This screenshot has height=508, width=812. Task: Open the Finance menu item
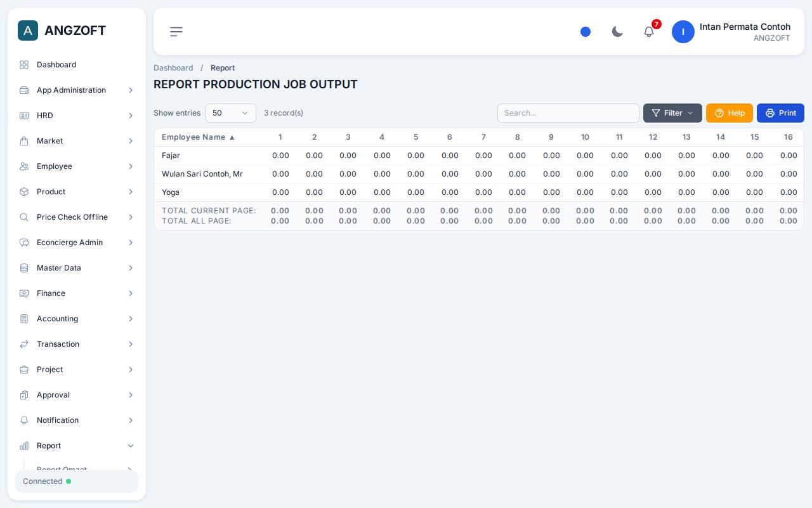pyautogui.click(x=77, y=293)
